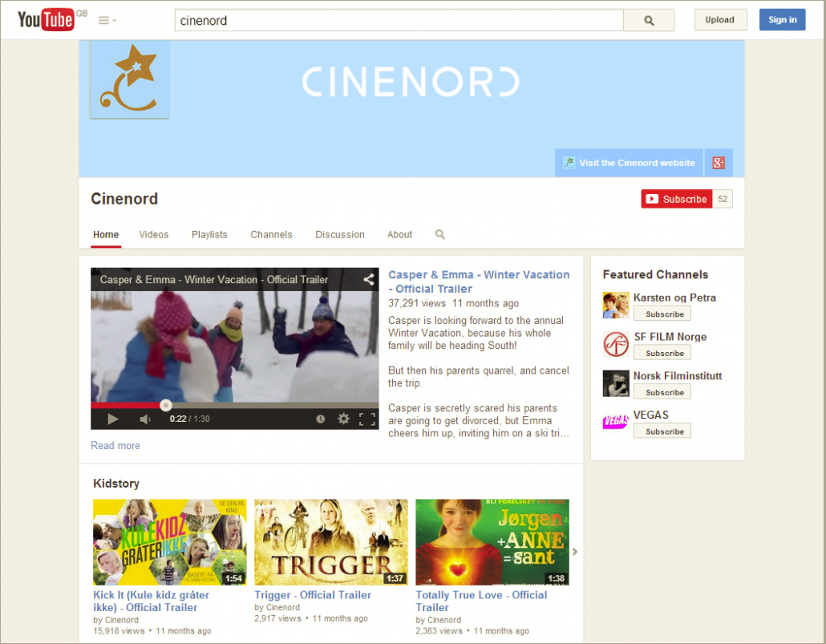This screenshot has width=826, height=644.
Task: Open the Norsk Filminstitutt channel name
Action: coord(678,376)
